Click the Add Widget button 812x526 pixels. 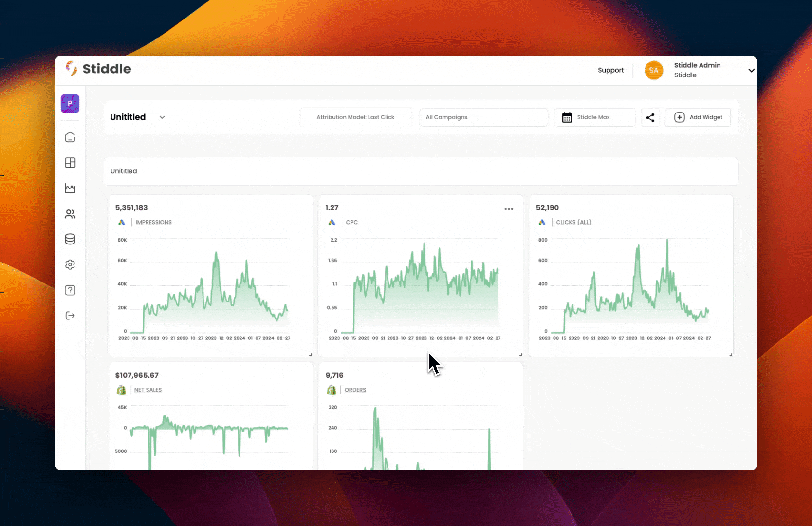coord(698,117)
